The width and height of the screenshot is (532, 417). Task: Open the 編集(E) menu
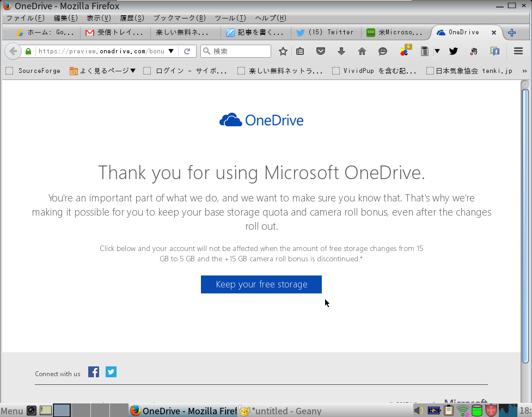coord(65,18)
